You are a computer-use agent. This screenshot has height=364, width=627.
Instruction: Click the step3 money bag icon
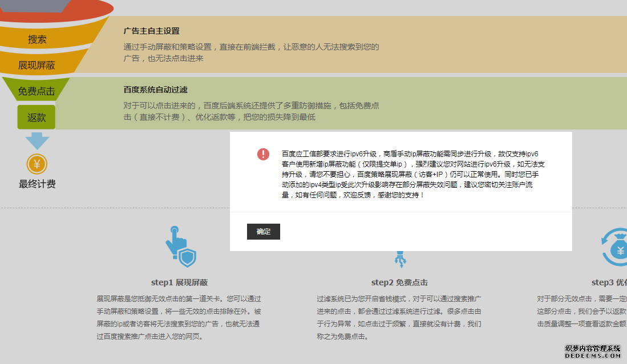(x=615, y=248)
